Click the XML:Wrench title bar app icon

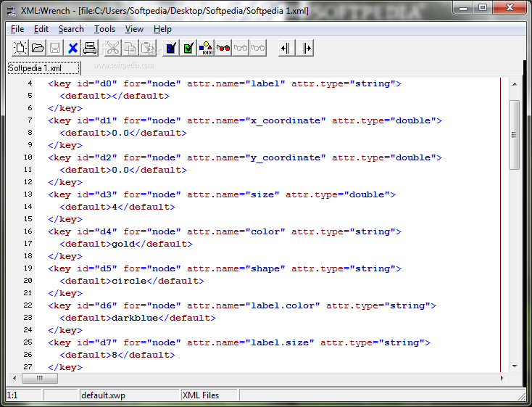pos(12,11)
